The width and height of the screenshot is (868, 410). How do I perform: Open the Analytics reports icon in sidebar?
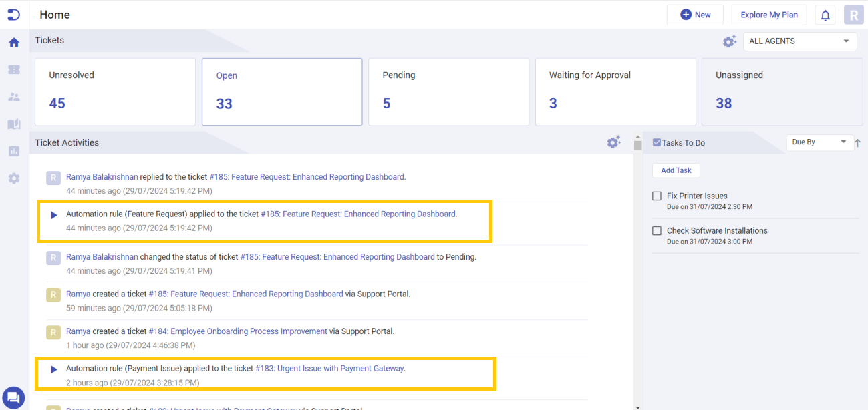13,151
